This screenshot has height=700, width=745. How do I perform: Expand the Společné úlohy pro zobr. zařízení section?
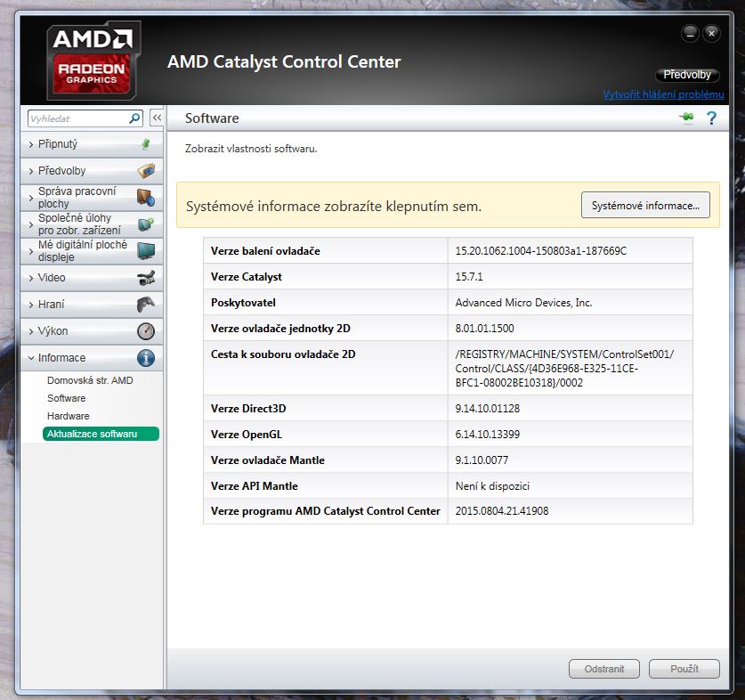pyautogui.click(x=80, y=224)
